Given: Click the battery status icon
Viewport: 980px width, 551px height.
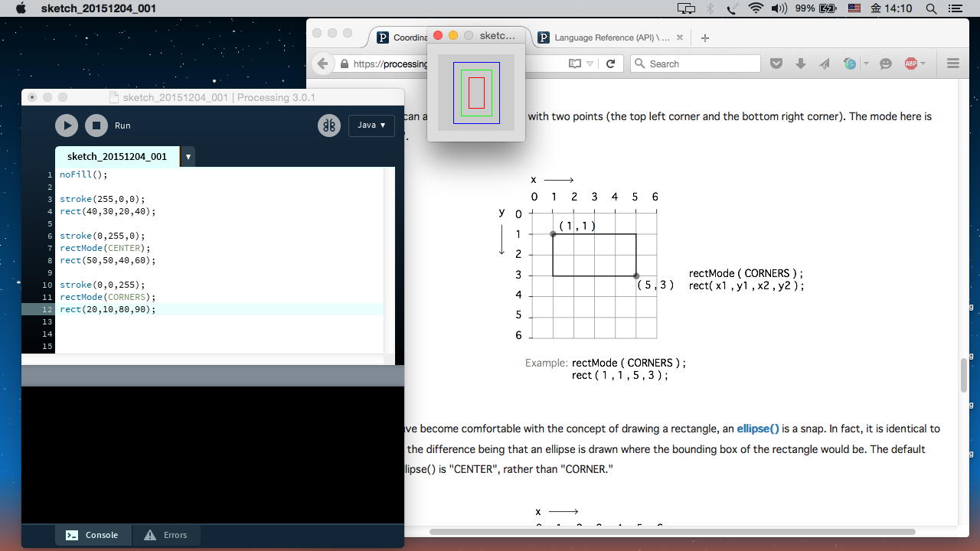Looking at the screenshot, I should [x=828, y=8].
